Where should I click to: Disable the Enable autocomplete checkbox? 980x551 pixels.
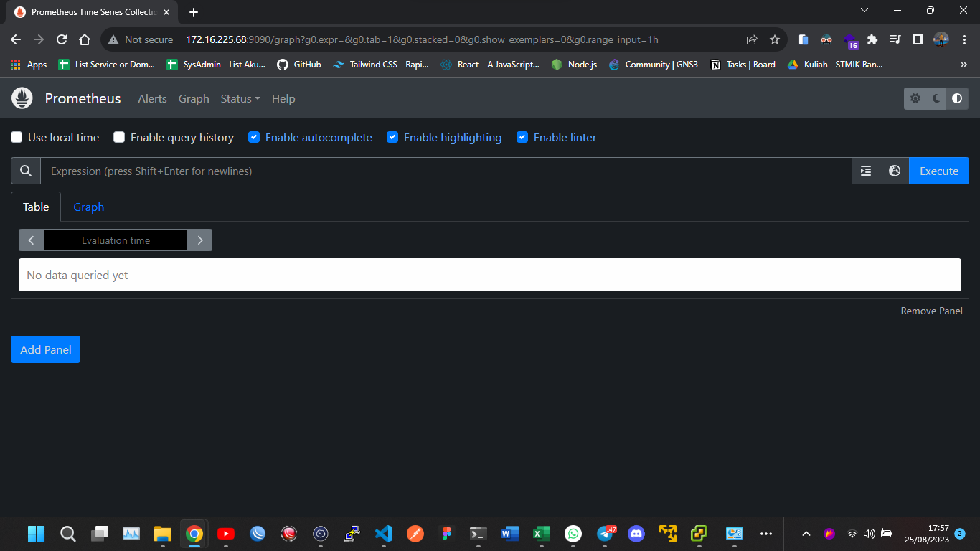click(x=254, y=137)
